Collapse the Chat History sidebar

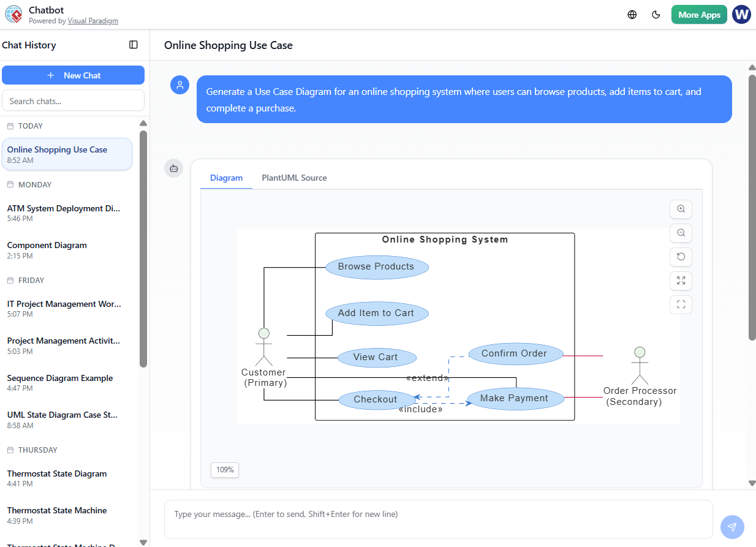tap(134, 45)
